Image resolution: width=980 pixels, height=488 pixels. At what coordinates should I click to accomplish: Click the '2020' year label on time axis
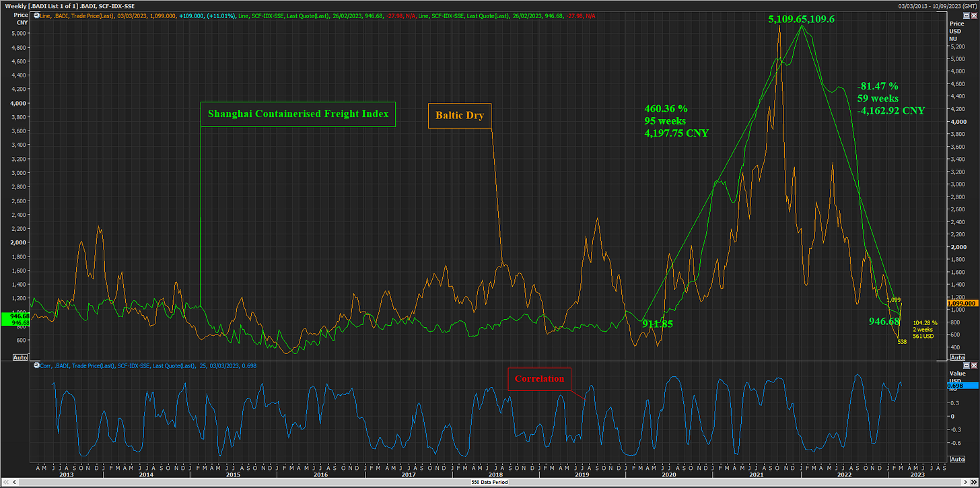tap(668, 474)
